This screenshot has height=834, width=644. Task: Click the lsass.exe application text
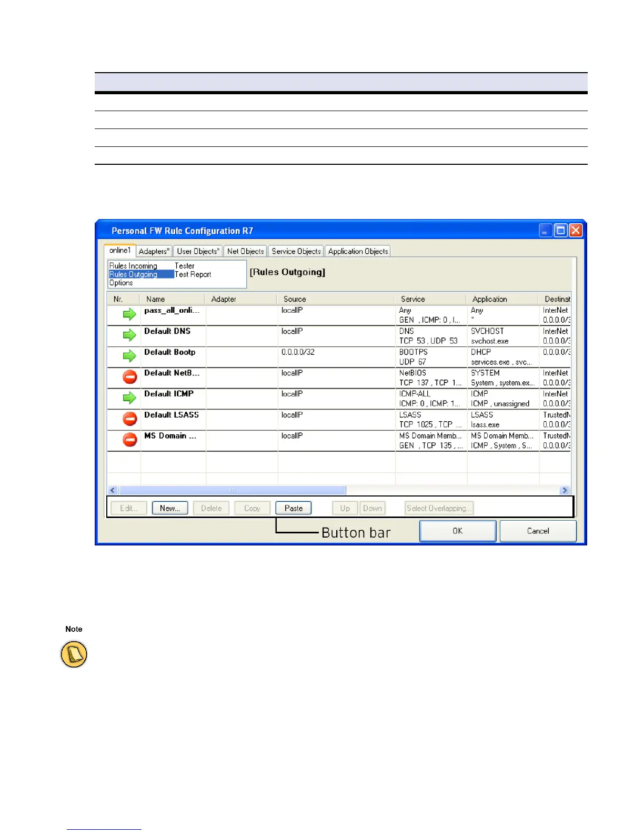[x=485, y=424]
